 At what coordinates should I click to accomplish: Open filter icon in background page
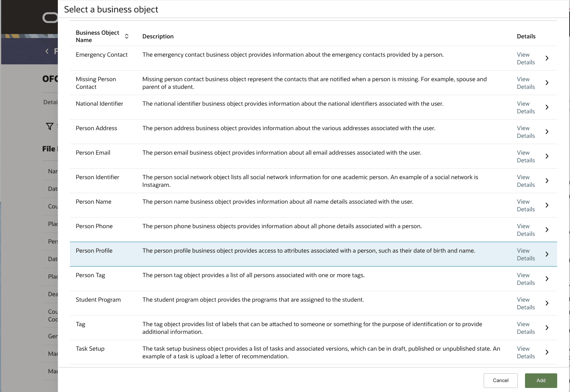[x=50, y=126]
